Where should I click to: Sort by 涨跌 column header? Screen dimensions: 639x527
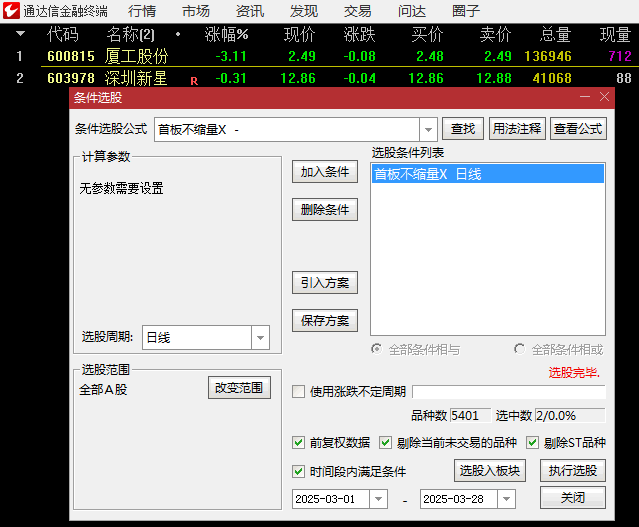point(359,34)
